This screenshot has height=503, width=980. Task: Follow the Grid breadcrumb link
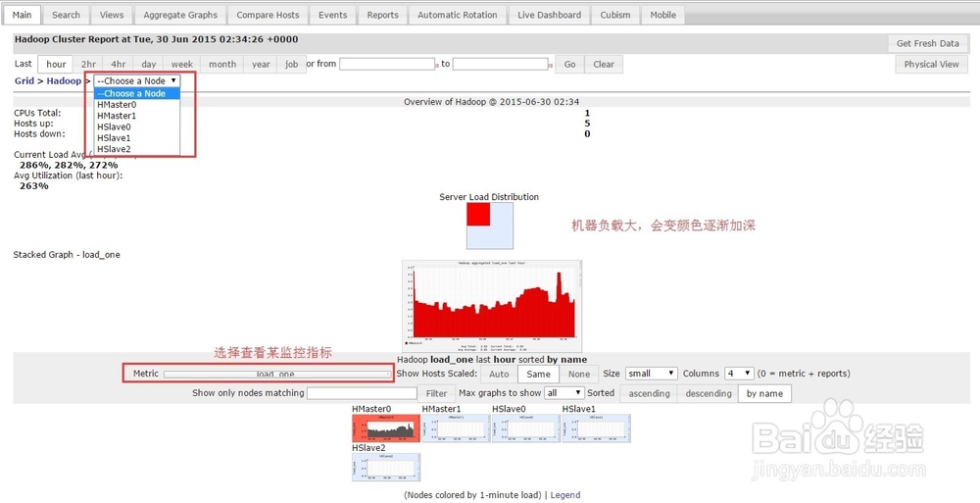pos(24,80)
